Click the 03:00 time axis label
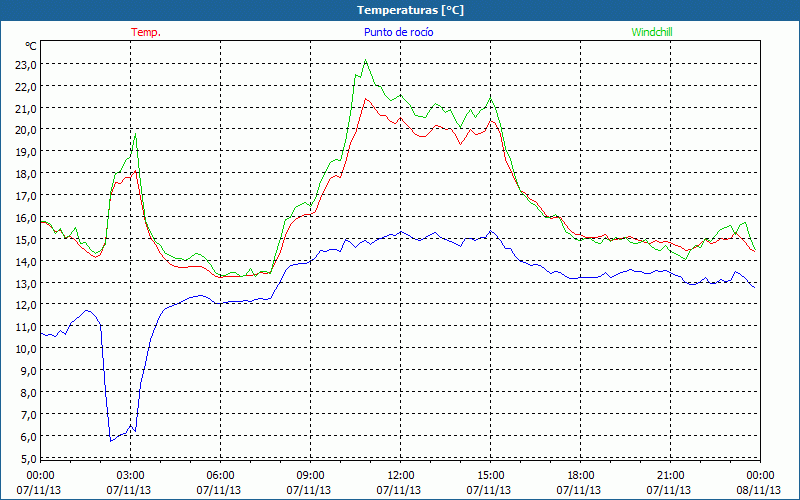800x500 pixels. tap(131, 476)
